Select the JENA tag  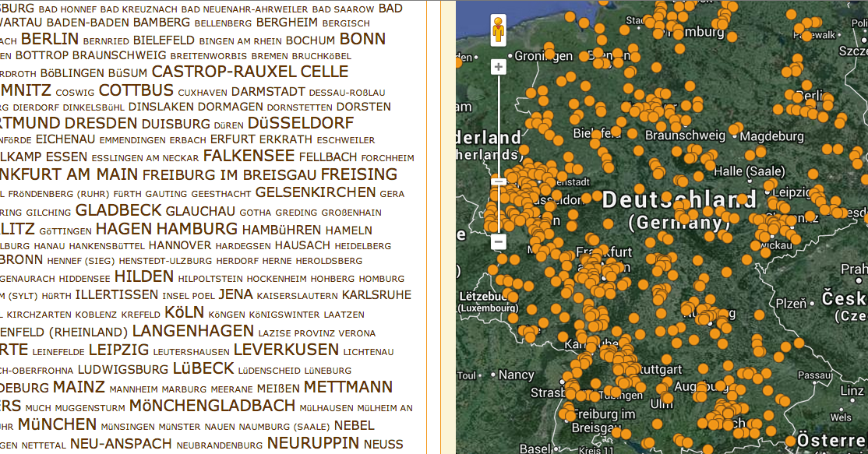(x=235, y=294)
